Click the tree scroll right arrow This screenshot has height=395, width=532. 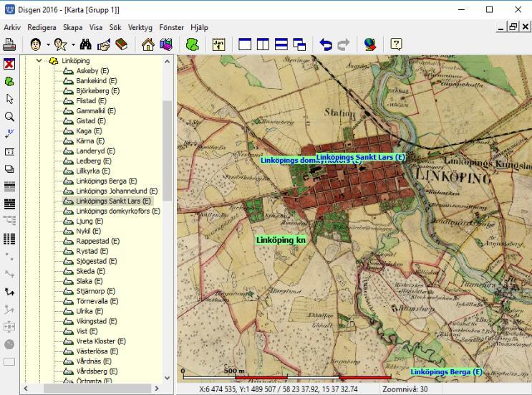[x=157, y=389]
